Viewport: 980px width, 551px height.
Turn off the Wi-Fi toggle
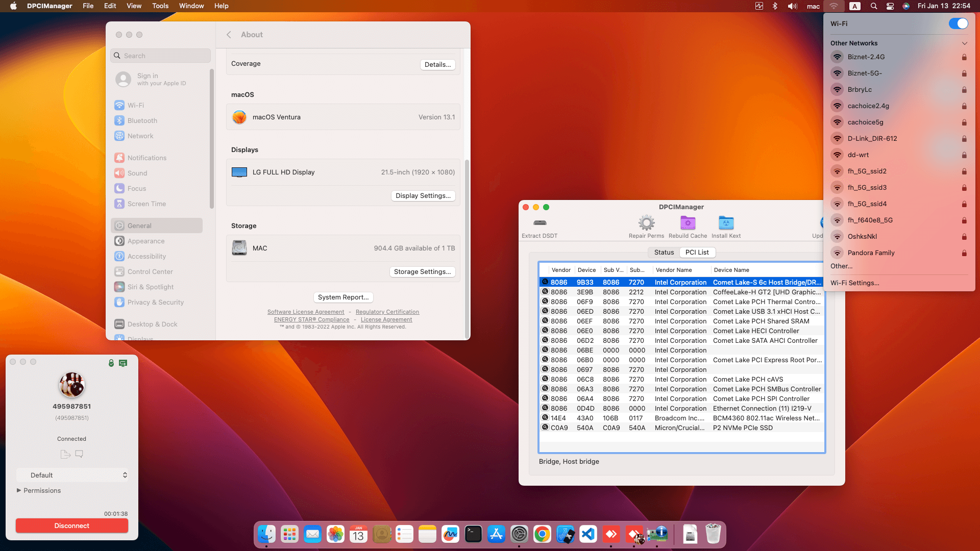pos(958,23)
